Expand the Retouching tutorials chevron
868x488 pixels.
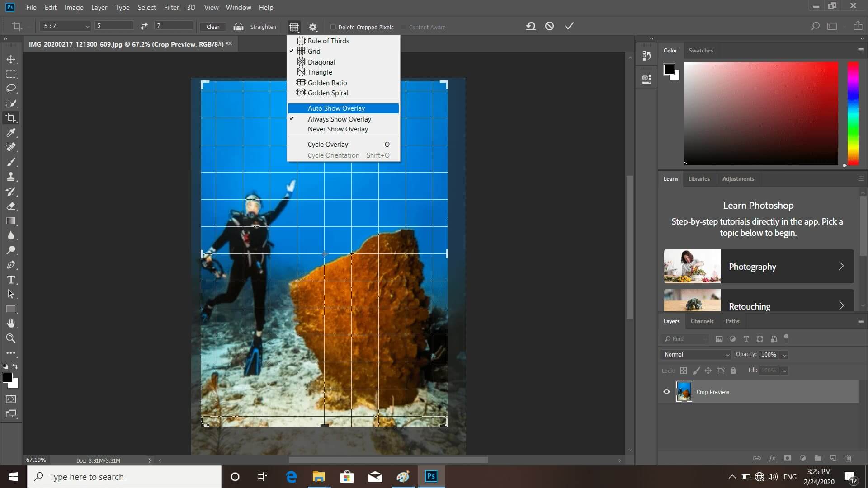pyautogui.click(x=841, y=305)
